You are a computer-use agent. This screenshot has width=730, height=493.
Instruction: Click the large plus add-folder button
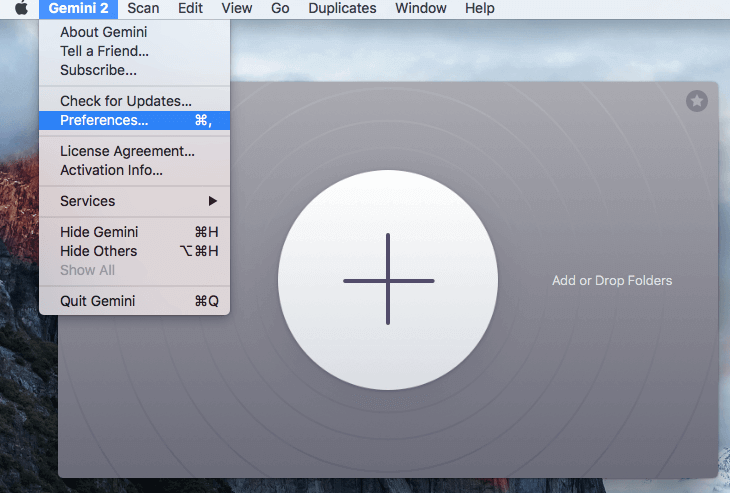click(x=388, y=280)
